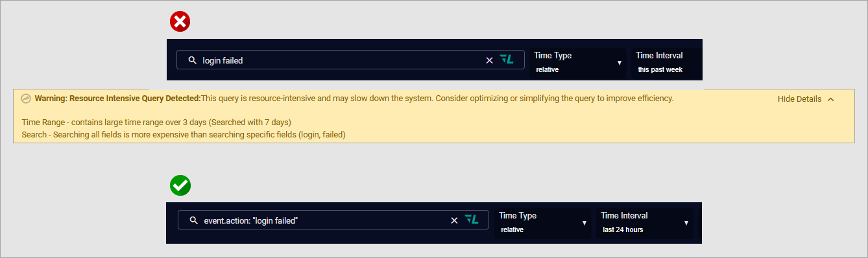The image size is (868, 258).
Task: Open the Time Type dropdown in the bottom query bar
Action: pos(542,223)
